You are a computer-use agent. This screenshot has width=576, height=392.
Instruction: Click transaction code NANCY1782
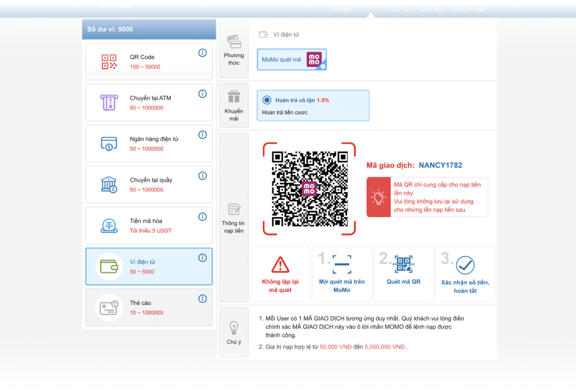440,165
